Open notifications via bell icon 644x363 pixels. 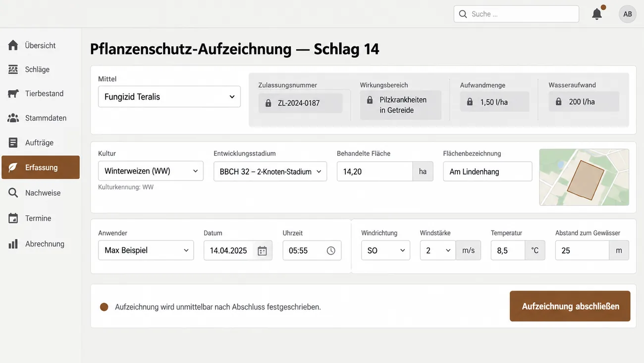597,14
